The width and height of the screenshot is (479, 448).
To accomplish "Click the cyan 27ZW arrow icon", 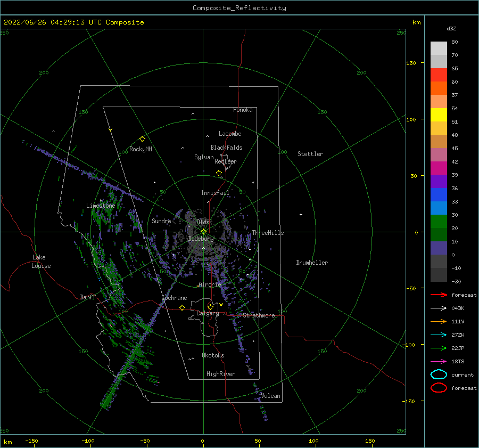I will [x=439, y=335].
